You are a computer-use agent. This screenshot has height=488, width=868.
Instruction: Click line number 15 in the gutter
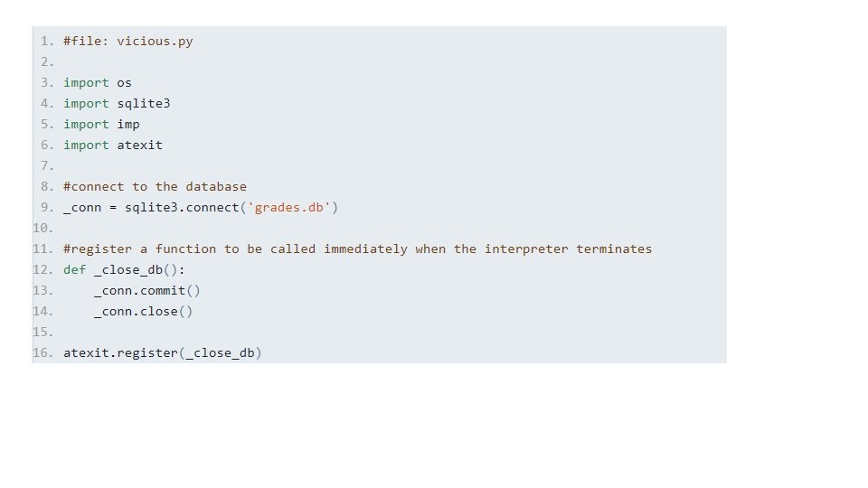[x=42, y=332]
